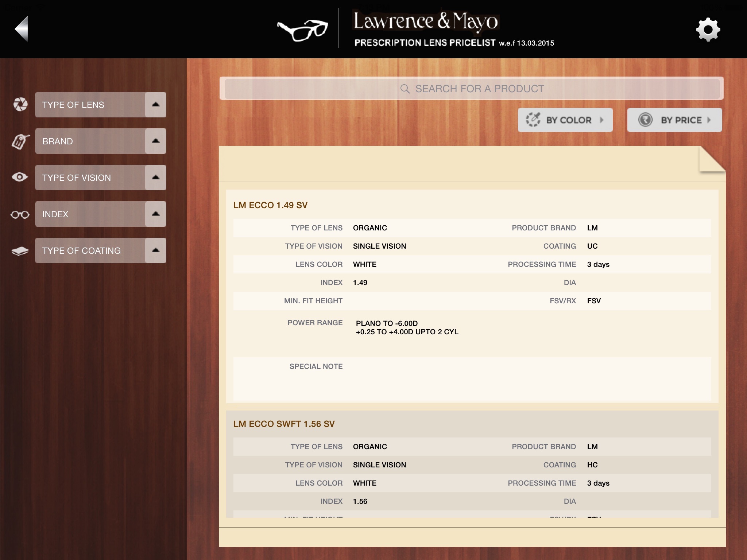Screen dimensions: 747x560
Task: Click the aperture icon beside Type of Lens
Action: point(20,104)
